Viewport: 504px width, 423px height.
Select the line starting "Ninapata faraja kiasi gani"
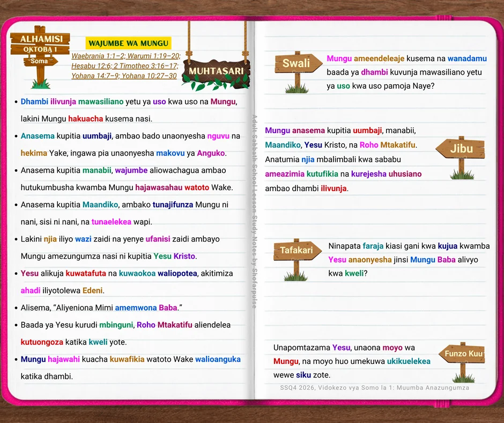(x=409, y=246)
